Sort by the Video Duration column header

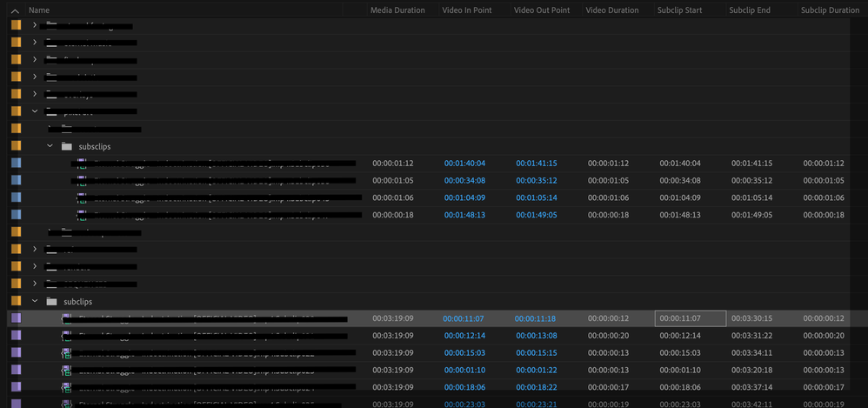[x=611, y=10]
